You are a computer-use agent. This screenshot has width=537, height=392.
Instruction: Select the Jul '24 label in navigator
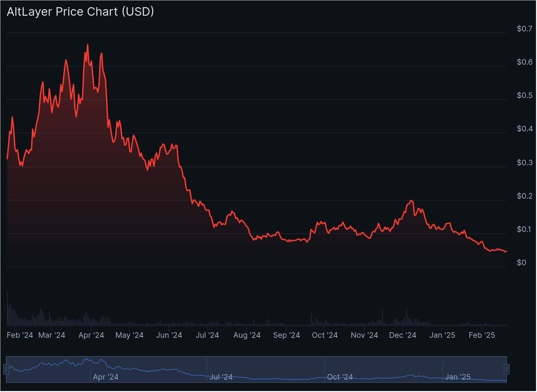(221, 377)
